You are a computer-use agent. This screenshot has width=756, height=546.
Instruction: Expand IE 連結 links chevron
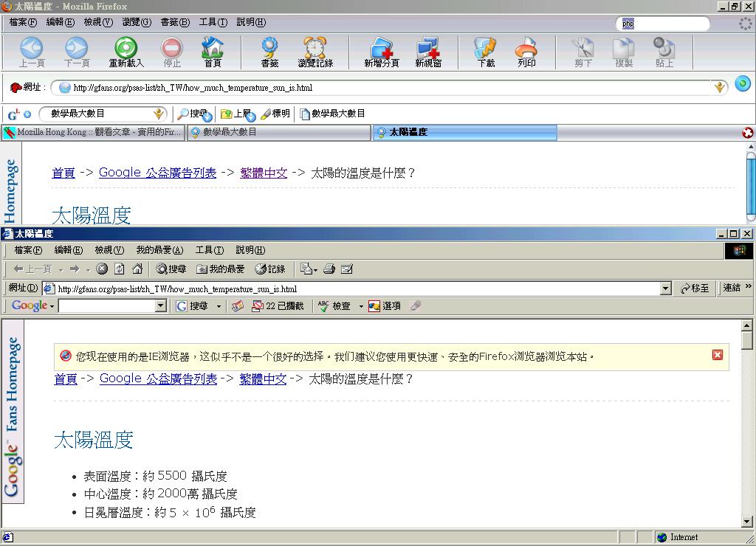[749, 287]
